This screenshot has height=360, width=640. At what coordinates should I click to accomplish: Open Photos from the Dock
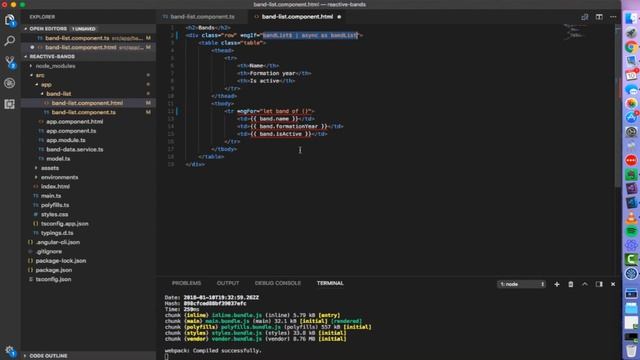click(x=631, y=103)
